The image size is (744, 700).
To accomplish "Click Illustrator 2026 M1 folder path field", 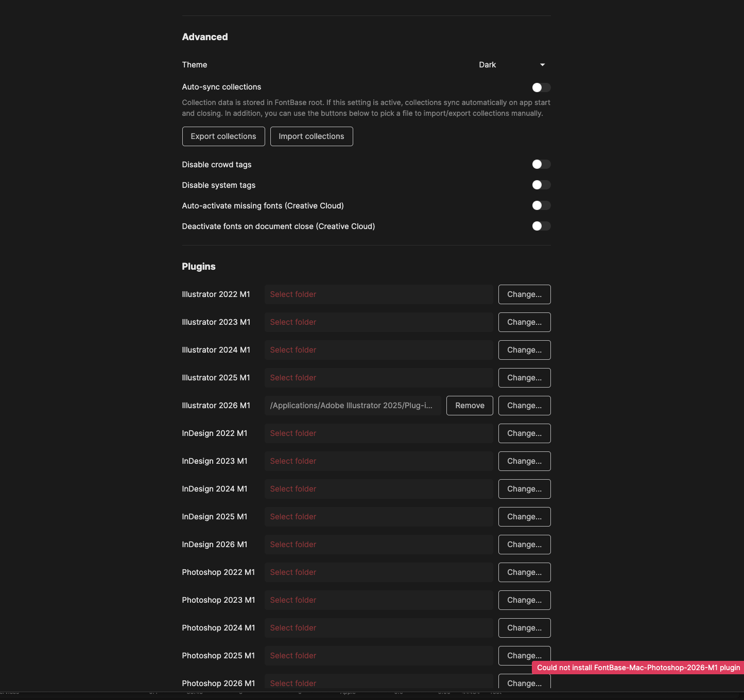I will [353, 406].
